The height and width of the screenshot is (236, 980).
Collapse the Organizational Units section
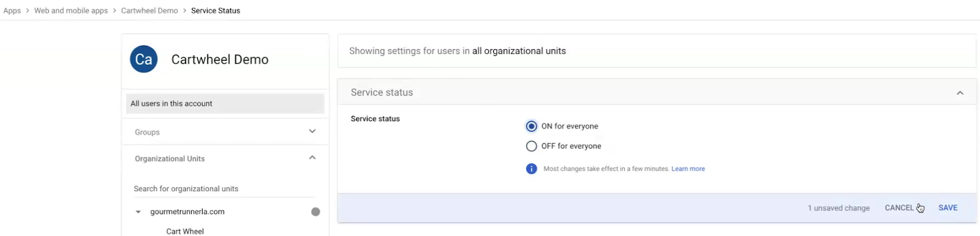[312, 158]
